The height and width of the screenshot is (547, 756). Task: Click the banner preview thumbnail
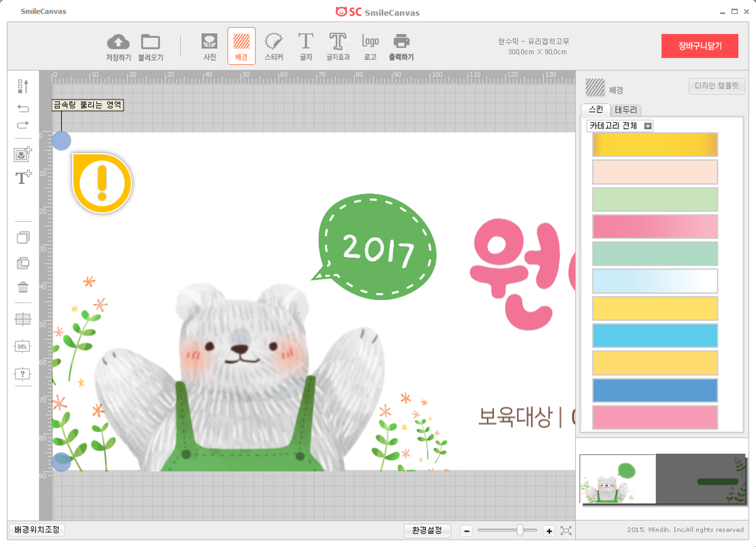(663, 479)
